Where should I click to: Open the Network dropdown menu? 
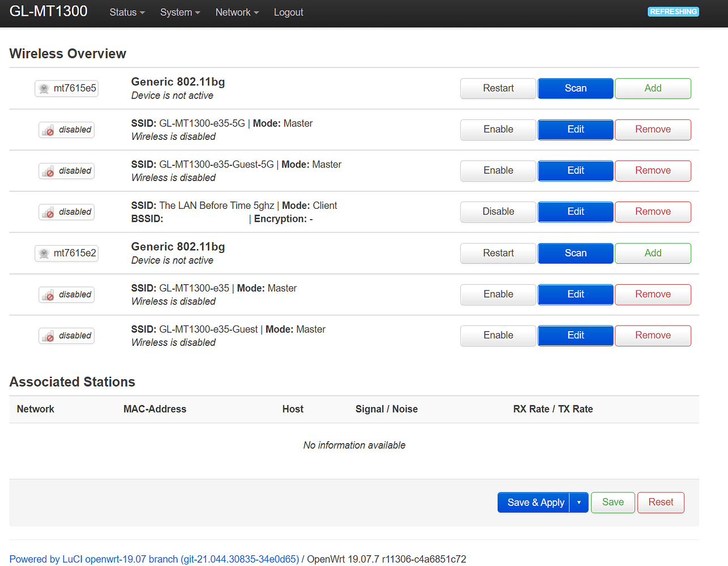click(x=237, y=12)
